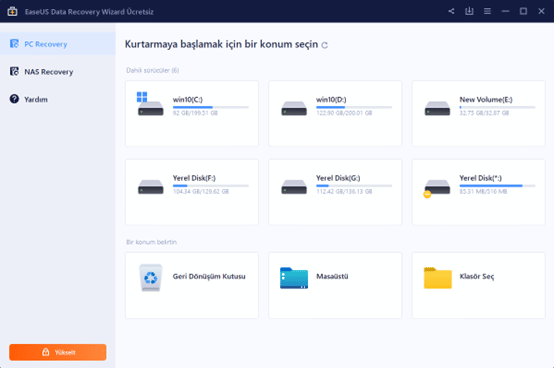
Task: Click the yellow Klasör Seç folder icon
Action: coord(438,278)
